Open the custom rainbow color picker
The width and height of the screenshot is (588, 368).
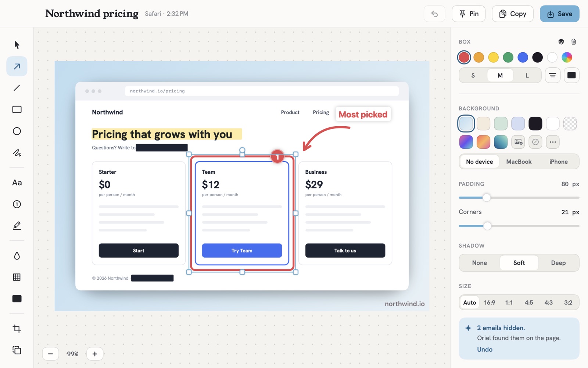click(x=567, y=57)
